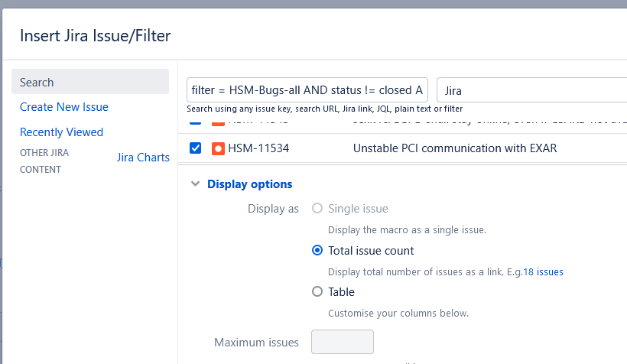Go to Create New Issue
The width and height of the screenshot is (627, 364).
tap(64, 107)
